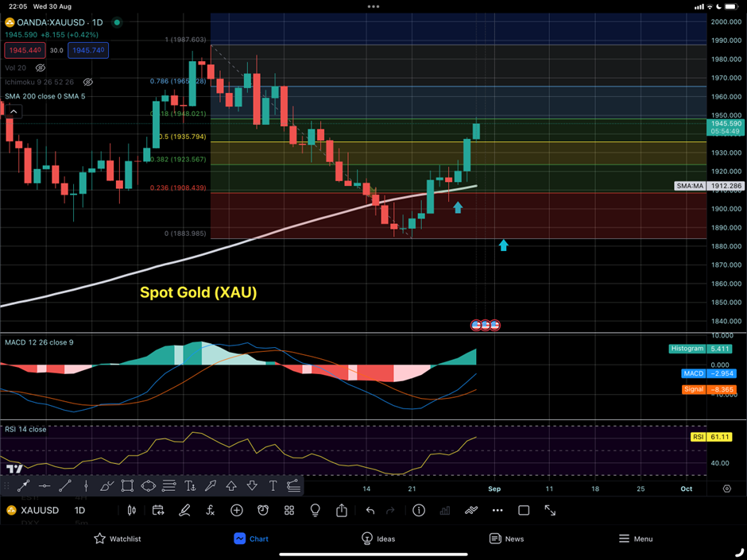Change the 1D timeframe interval
Viewport: 747px width, 560px height.
(x=79, y=511)
